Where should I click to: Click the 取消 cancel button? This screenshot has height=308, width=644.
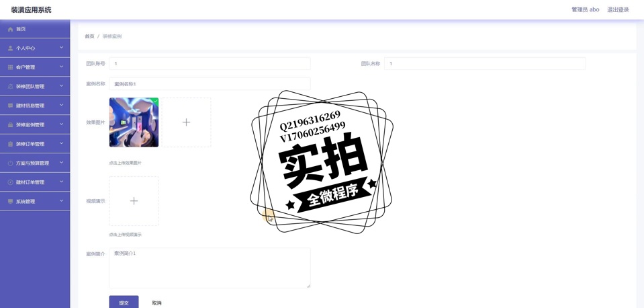(x=156, y=303)
